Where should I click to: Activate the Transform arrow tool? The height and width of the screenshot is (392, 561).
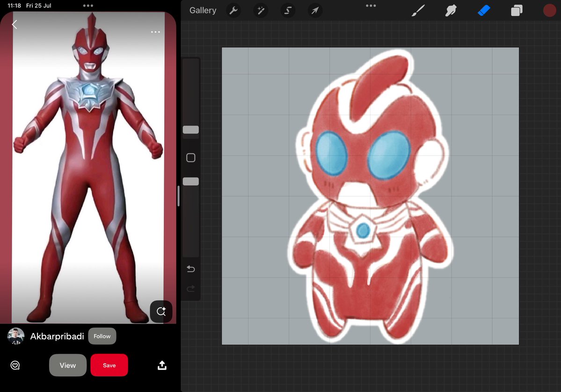point(315,10)
